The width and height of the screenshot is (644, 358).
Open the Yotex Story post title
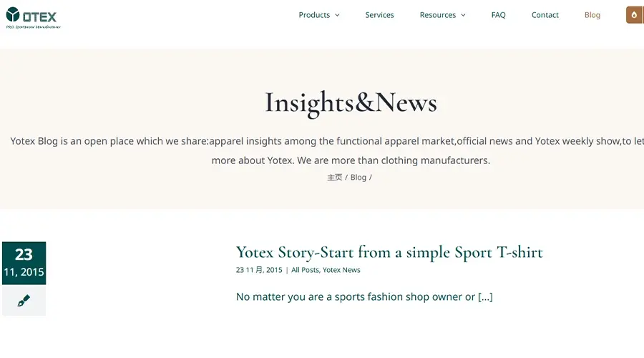pos(389,252)
